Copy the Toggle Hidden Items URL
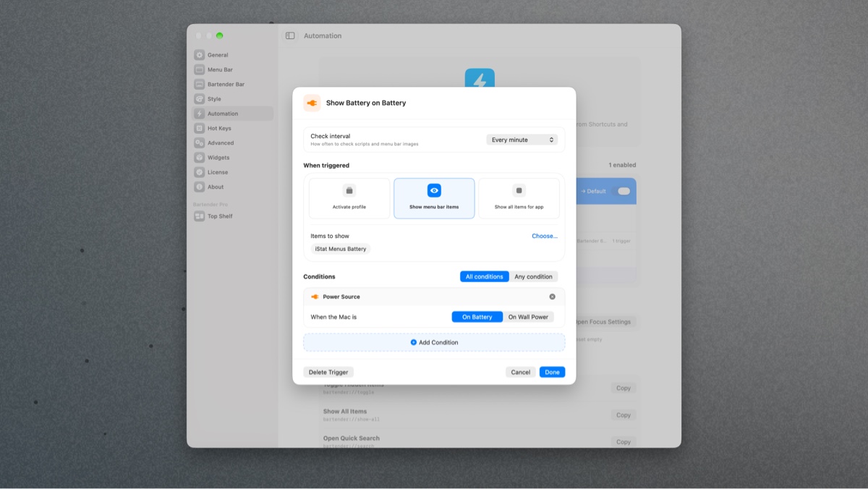The height and width of the screenshot is (489, 868). (624, 388)
